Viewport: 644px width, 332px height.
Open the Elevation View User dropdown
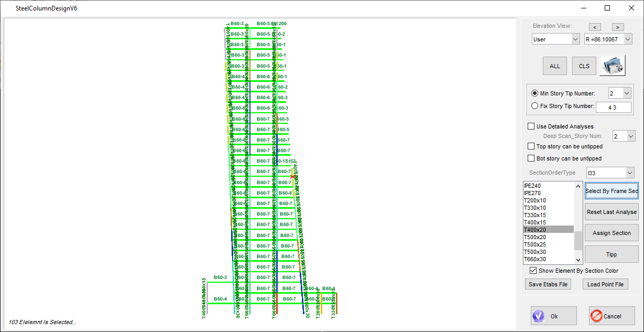tap(555, 39)
